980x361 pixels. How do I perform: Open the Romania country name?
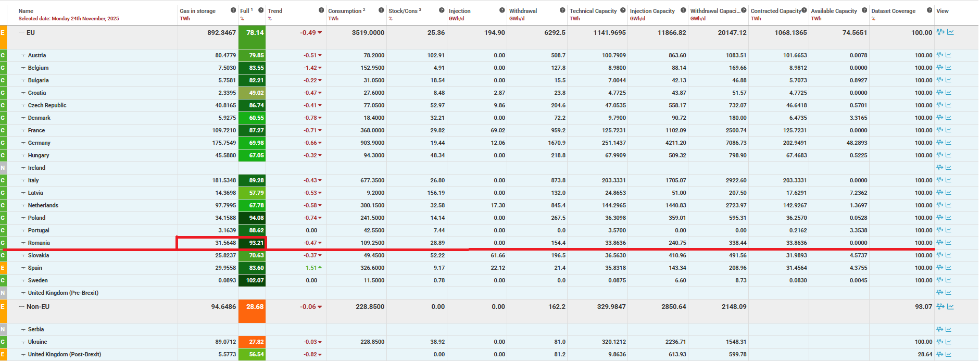tap(39, 243)
